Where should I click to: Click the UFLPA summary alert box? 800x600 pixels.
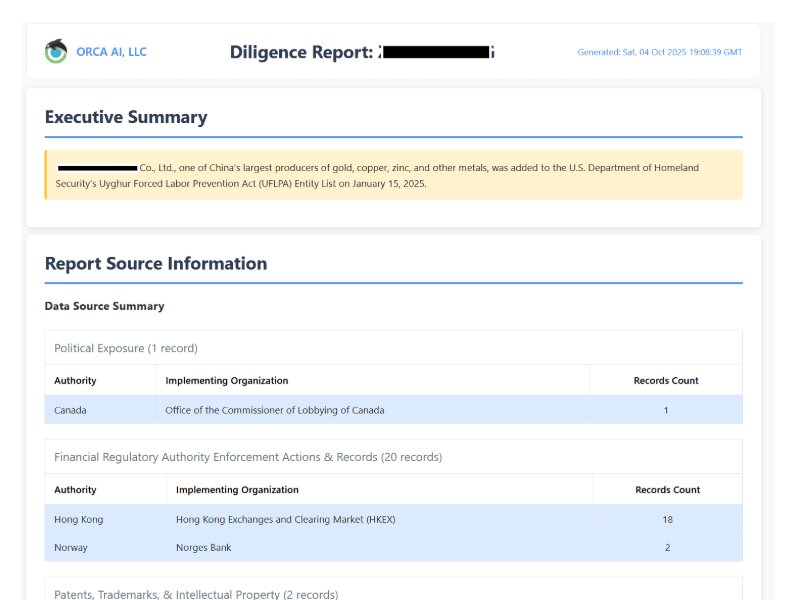tap(394, 175)
